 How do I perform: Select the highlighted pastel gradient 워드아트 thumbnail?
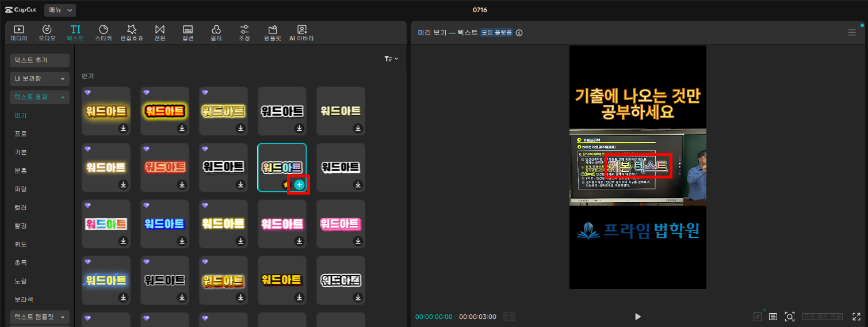coord(282,168)
